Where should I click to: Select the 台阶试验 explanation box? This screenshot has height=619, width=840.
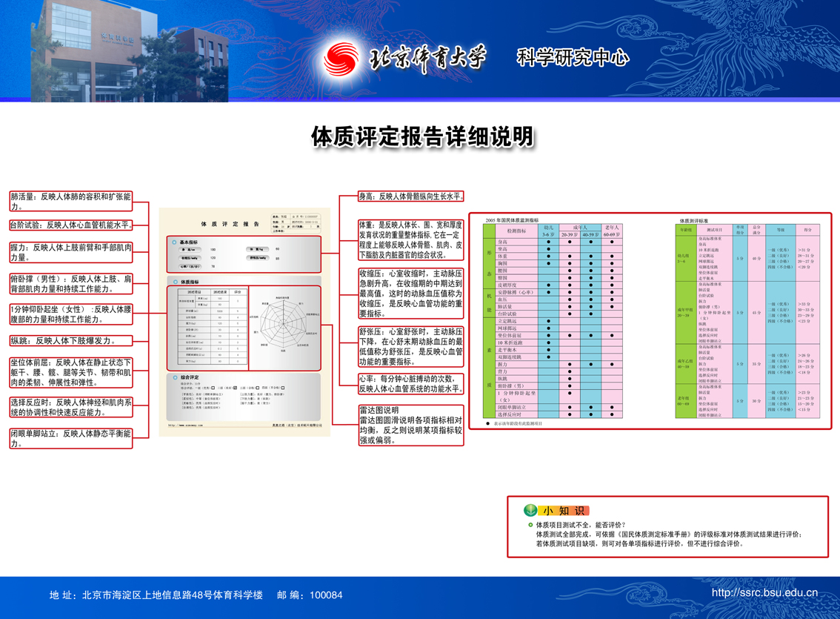(x=70, y=225)
